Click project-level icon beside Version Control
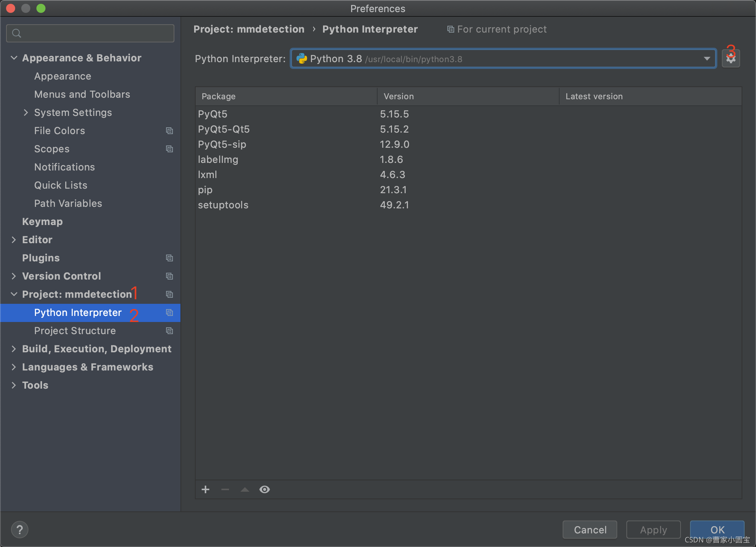 [x=169, y=276]
